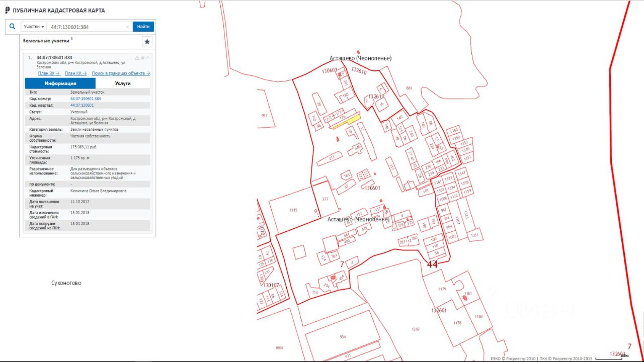The height and width of the screenshot is (362, 644).
Task: Click parcel 953 on the map
Action: [264, 116]
